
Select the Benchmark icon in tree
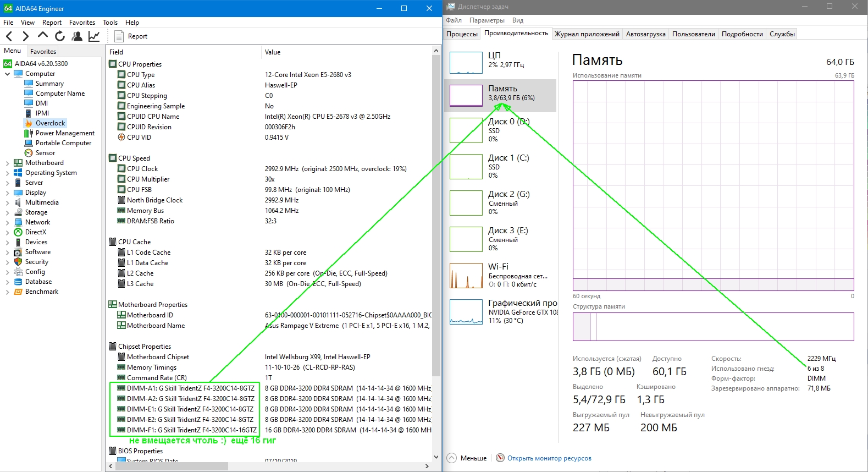point(18,292)
